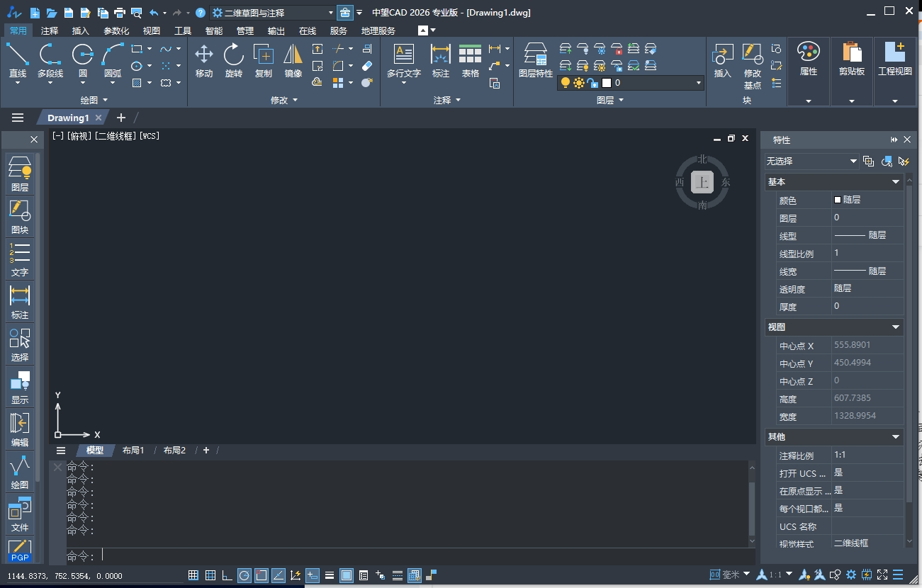The height and width of the screenshot is (588, 922).
Task: Open the 选择 tool in left sidebar
Action: point(20,344)
